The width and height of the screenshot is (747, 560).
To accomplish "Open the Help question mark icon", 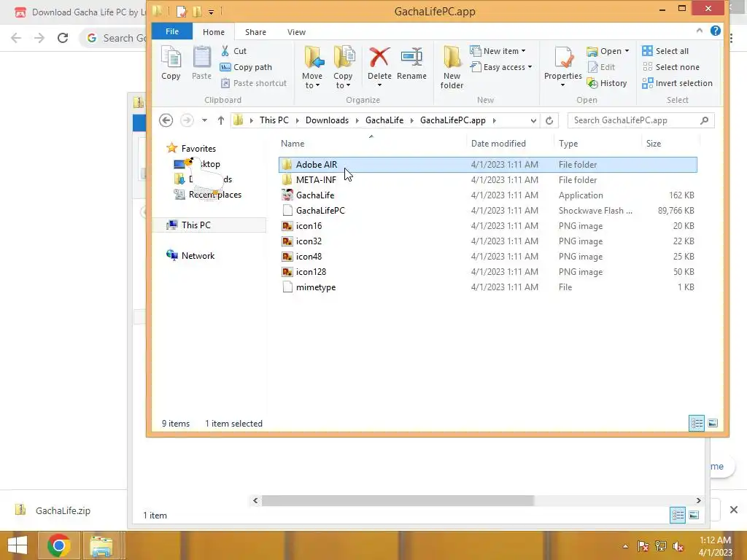I will click(715, 31).
